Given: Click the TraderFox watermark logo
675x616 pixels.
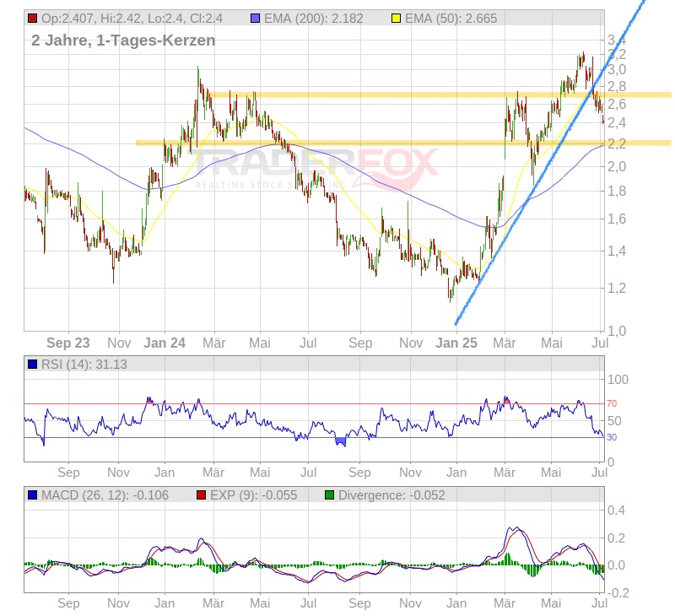Looking at the screenshot, I should [x=316, y=165].
